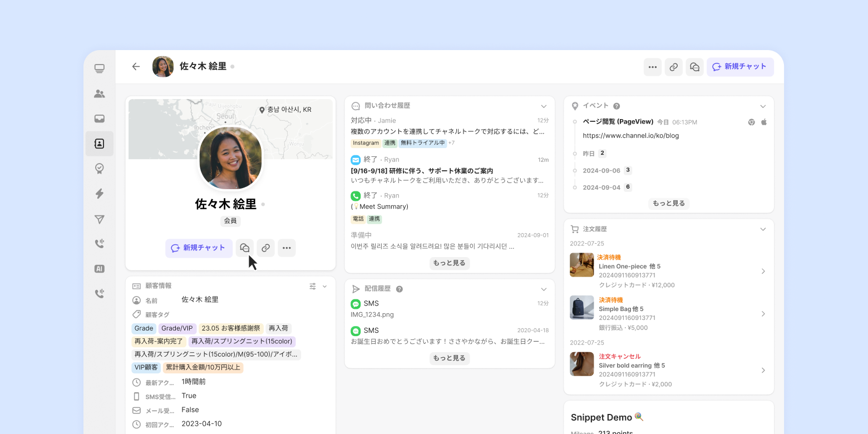Open the desktop monitor icon in the left sidebar
Screen dimensions: 868x434
pyautogui.click(x=100, y=69)
